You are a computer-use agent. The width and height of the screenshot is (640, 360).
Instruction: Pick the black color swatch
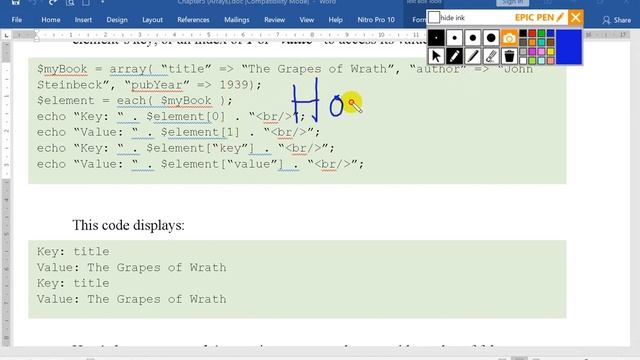point(523,33)
